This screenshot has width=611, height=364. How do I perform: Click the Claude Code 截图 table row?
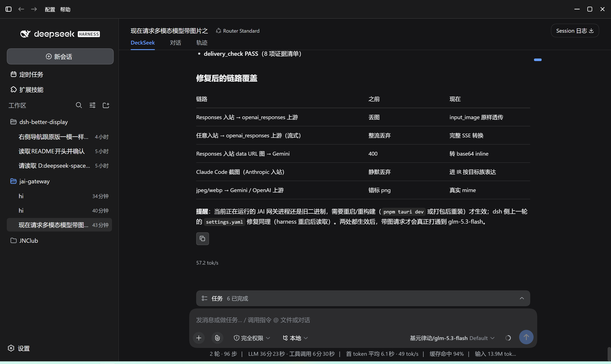363,172
